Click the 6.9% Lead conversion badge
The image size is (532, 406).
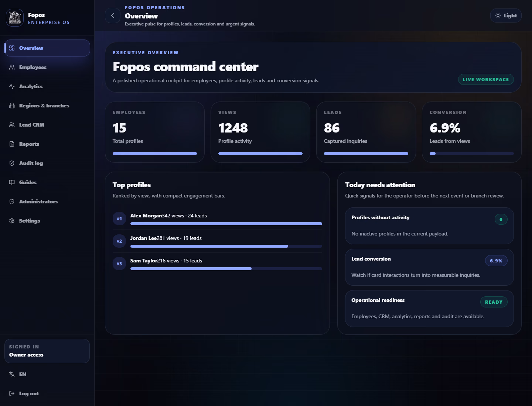(496, 261)
